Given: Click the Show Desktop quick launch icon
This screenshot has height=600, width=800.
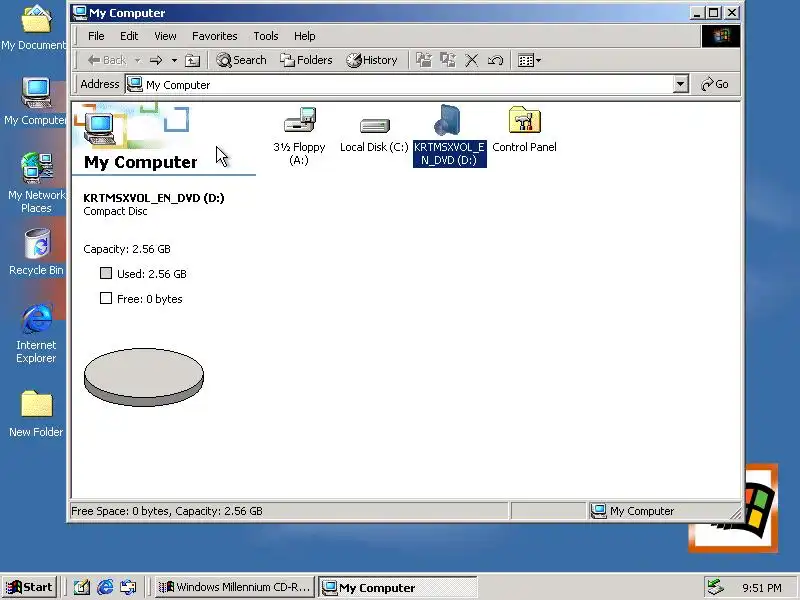Looking at the screenshot, I should pos(82,588).
